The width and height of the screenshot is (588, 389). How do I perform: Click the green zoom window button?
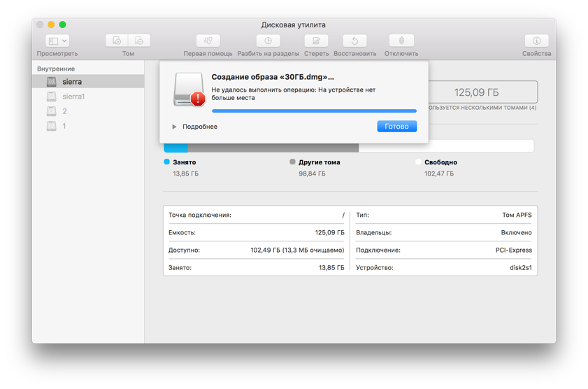63,24
